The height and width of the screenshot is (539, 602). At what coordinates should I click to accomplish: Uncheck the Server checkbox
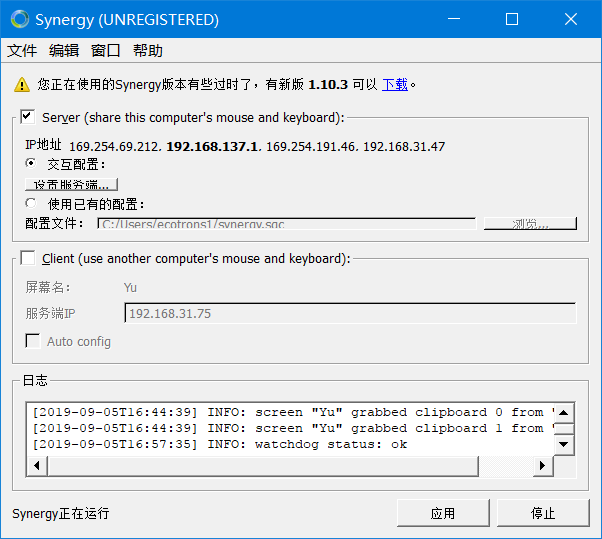[x=28, y=117]
